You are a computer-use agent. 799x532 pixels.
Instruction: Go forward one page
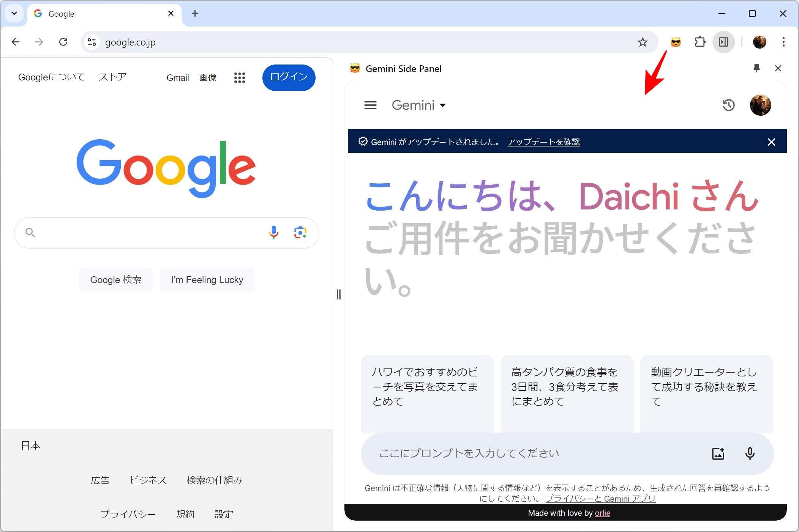pyautogui.click(x=39, y=42)
